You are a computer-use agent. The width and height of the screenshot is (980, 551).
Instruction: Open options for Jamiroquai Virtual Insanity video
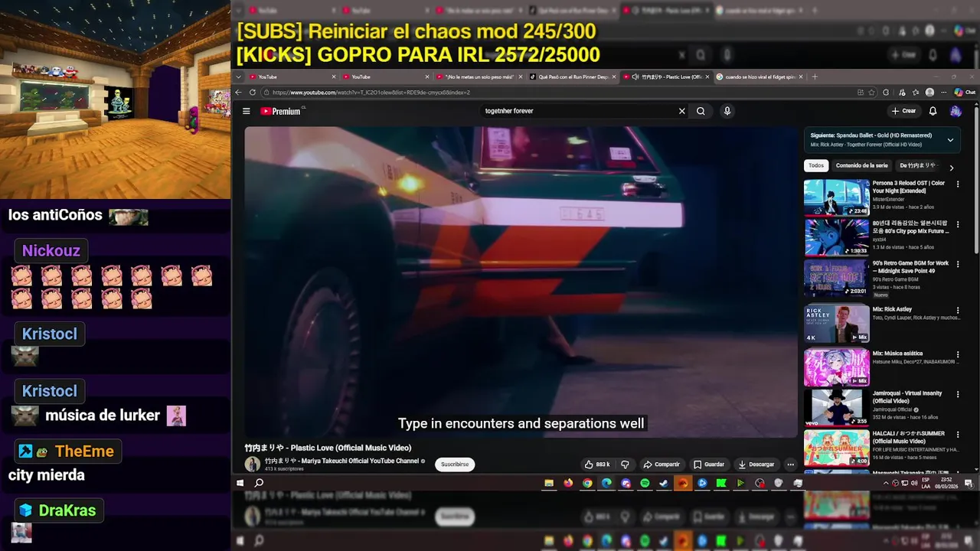click(x=957, y=394)
